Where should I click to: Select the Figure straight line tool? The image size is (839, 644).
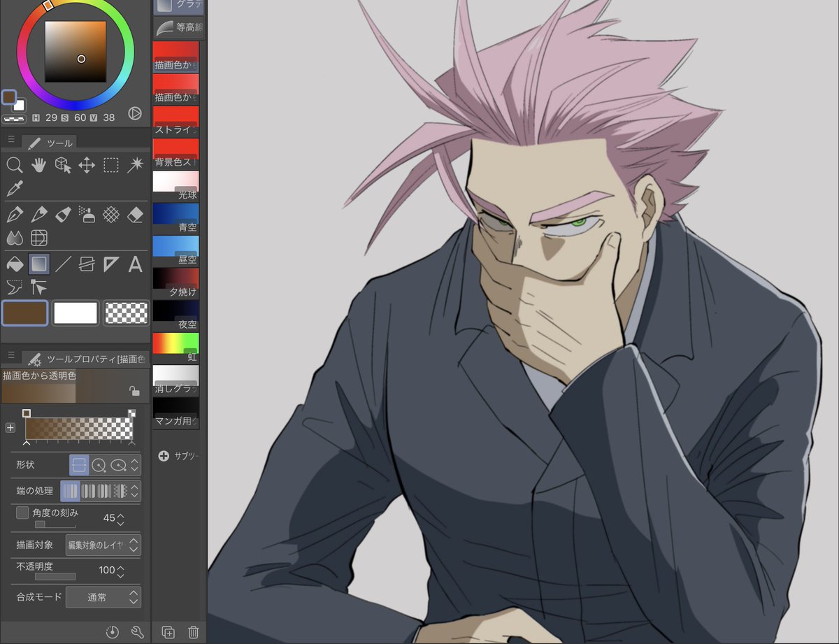[x=63, y=264]
